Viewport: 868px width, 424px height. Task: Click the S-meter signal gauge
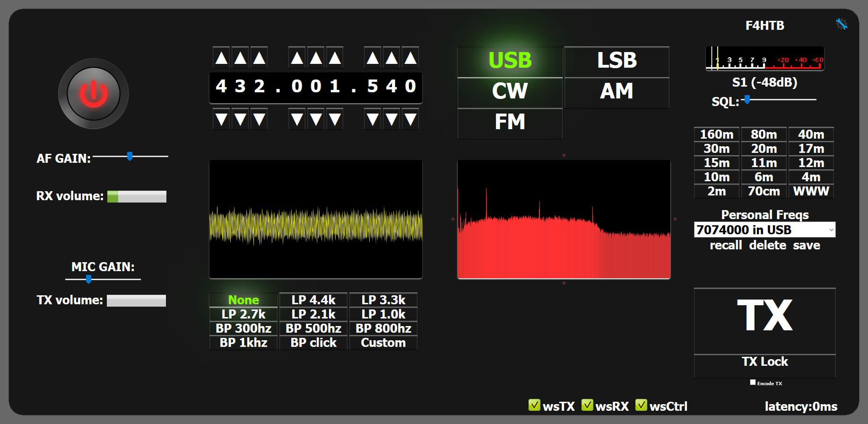pyautogui.click(x=764, y=59)
